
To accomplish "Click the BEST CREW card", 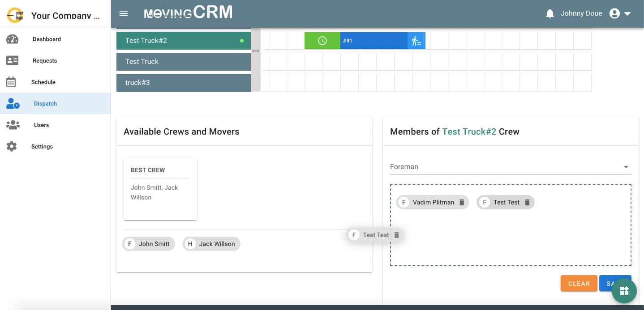I will tap(160, 189).
